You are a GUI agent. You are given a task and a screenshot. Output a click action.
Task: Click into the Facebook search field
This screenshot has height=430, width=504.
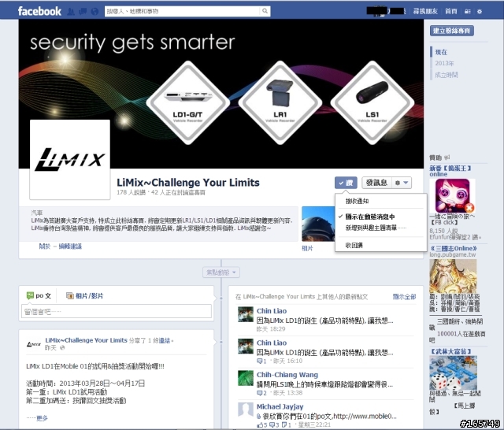(x=182, y=11)
